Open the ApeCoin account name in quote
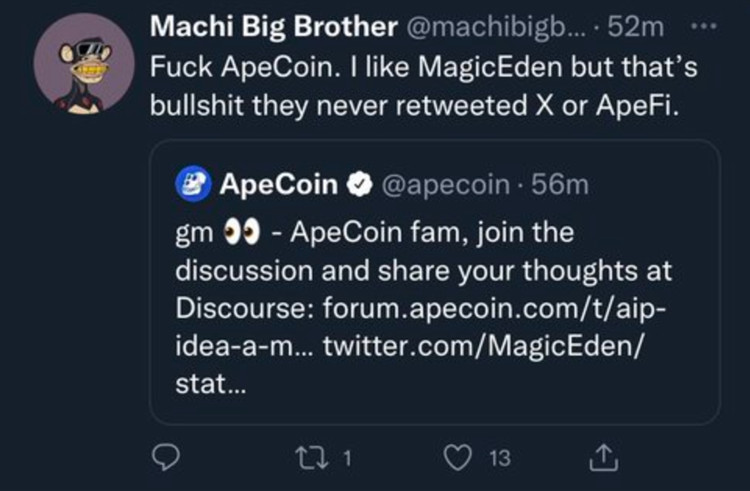Screen dimensions: 750x491 tap(276, 184)
